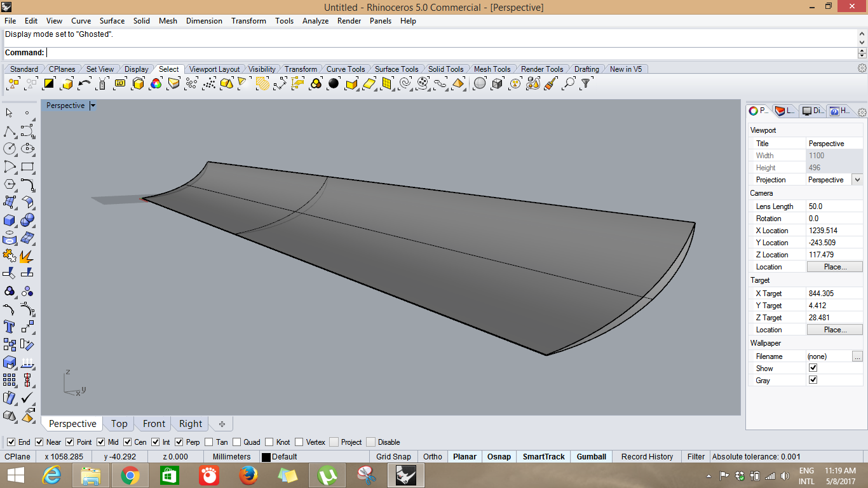Choose the Circle tool
The height and width of the screenshot is (488, 868).
(10, 149)
